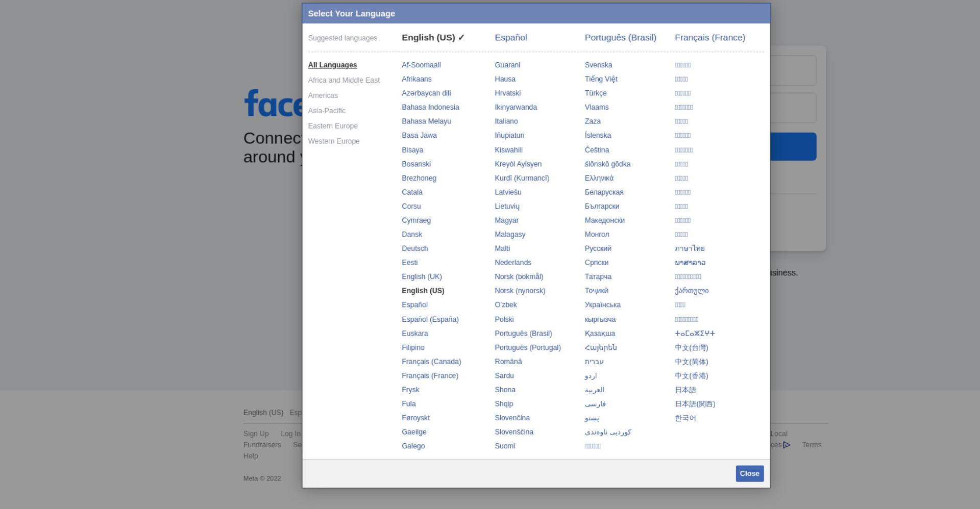Choose Kurdî (Kurmancî)
This screenshot has height=509, width=980.
[x=522, y=178]
